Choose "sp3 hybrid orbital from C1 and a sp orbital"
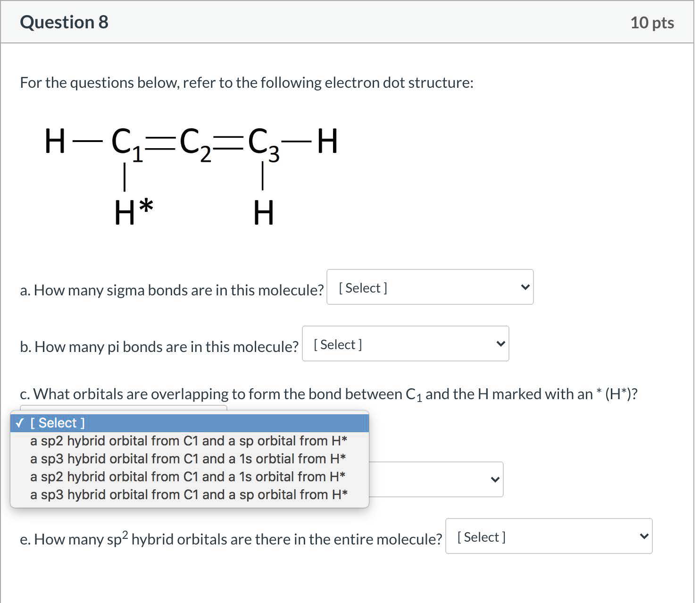 click(189, 494)
